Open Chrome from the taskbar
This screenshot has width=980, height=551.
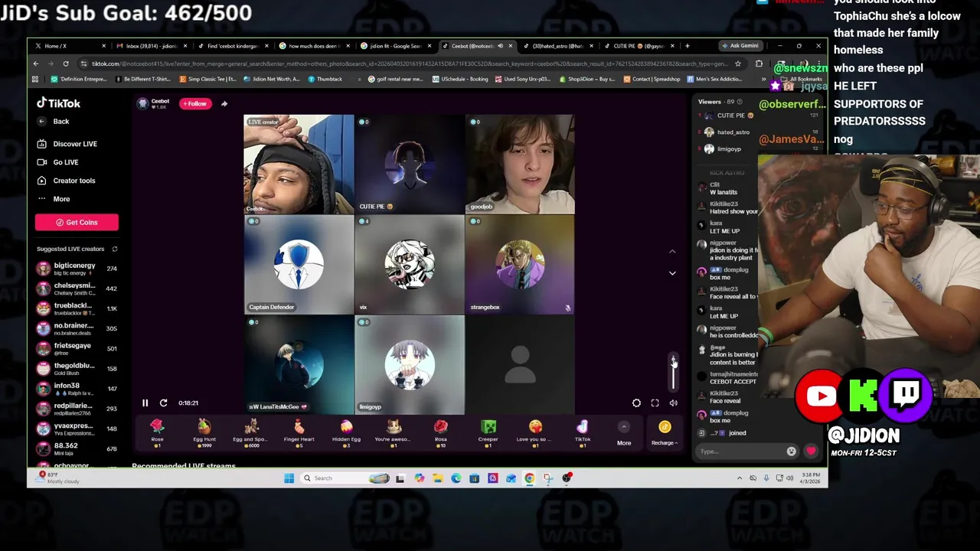pos(529,478)
